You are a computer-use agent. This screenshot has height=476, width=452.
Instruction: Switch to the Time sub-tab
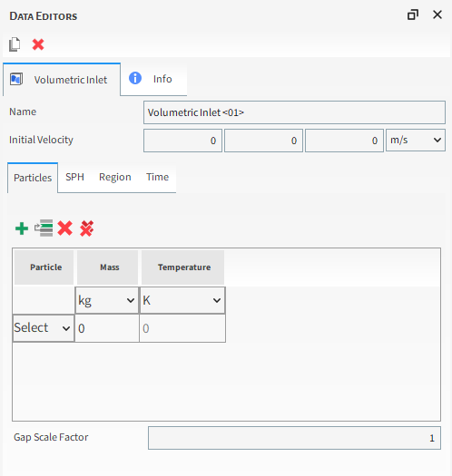[x=157, y=177]
